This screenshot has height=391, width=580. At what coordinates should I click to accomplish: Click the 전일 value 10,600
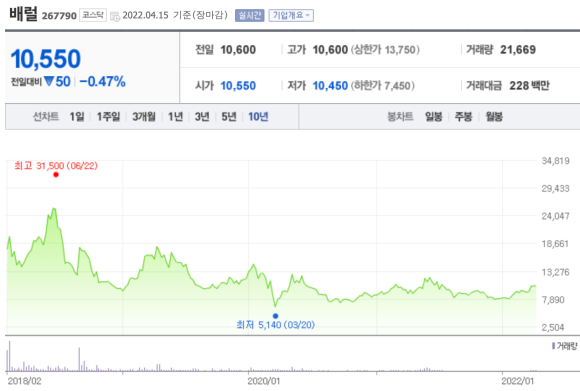pos(238,50)
